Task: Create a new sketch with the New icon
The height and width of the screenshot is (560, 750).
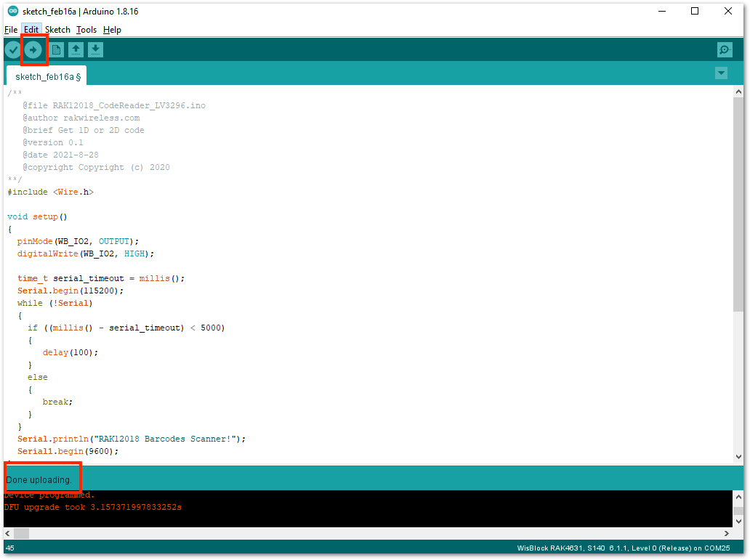Action: point(57,49)
